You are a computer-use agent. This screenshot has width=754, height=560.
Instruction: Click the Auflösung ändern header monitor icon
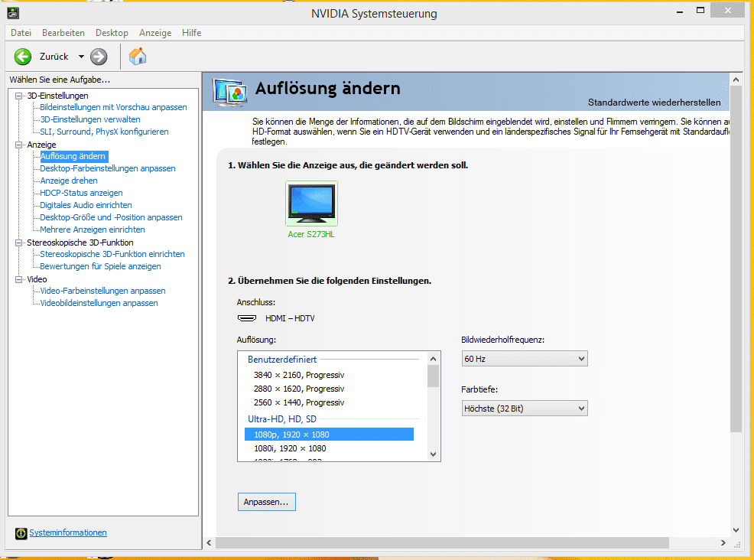click(230, 93)
